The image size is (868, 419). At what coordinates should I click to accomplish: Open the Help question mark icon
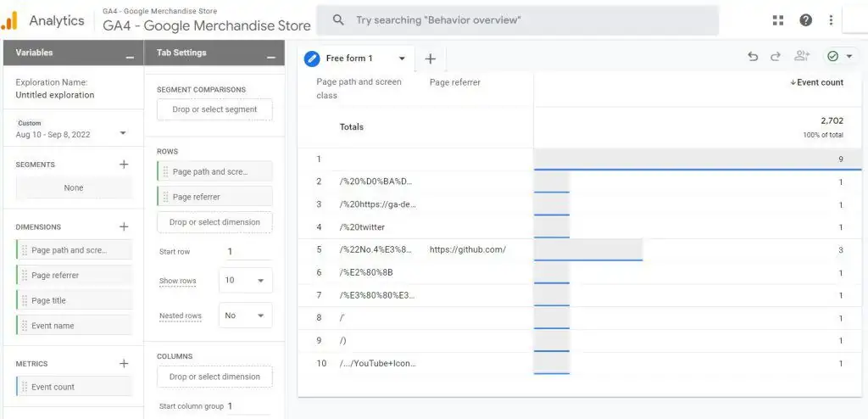(805, 20)
